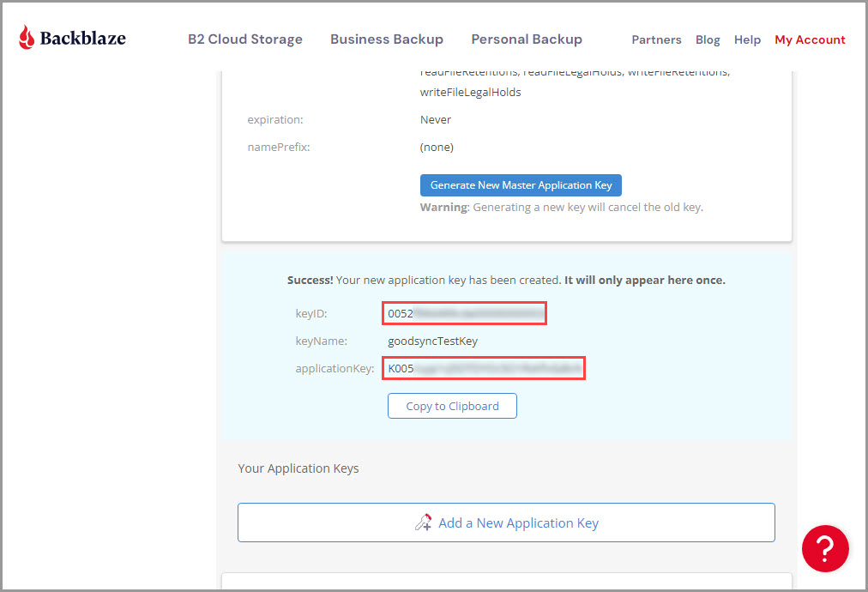Image resolution: width=868 pixels, height=592 pixels.
Task: Select the goodsyncTestKey key name
Action: point(432,341)
